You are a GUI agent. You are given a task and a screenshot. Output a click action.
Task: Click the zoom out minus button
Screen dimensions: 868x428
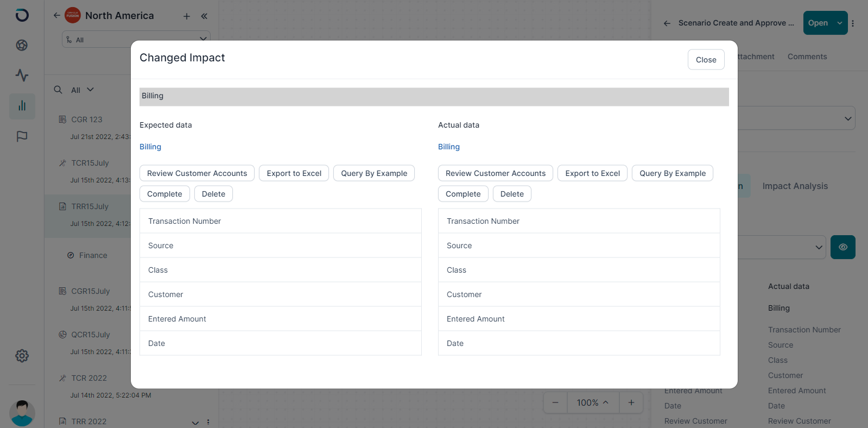pyautogui.click(x=555, y=402)
